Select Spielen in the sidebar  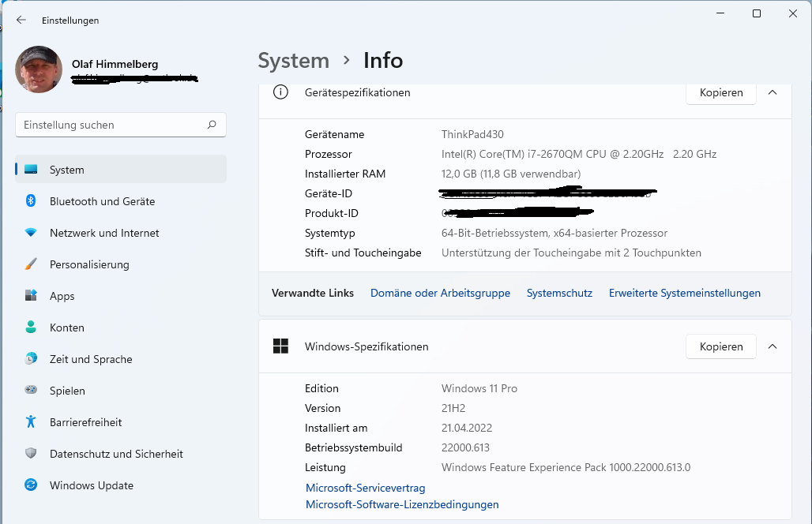tap(121, 391)
